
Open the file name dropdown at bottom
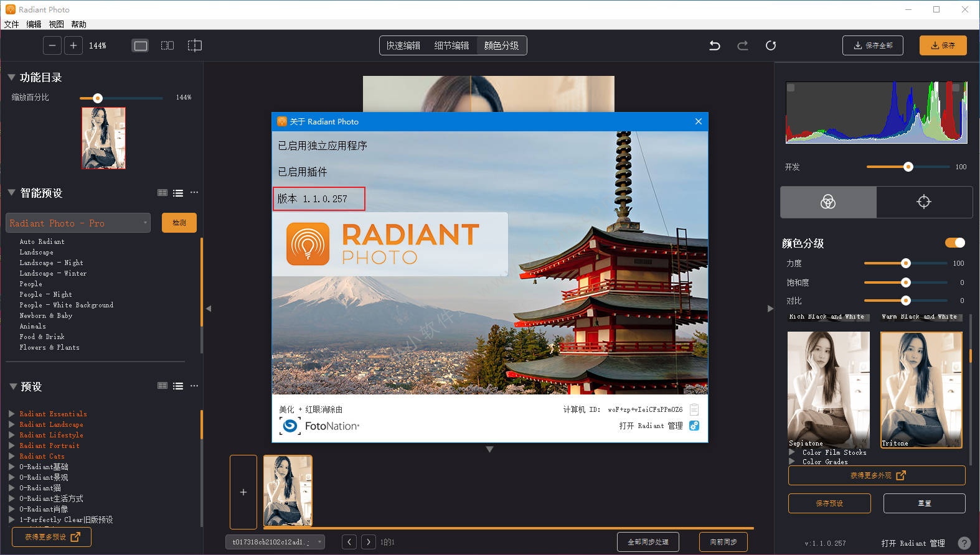coord(275,542)
